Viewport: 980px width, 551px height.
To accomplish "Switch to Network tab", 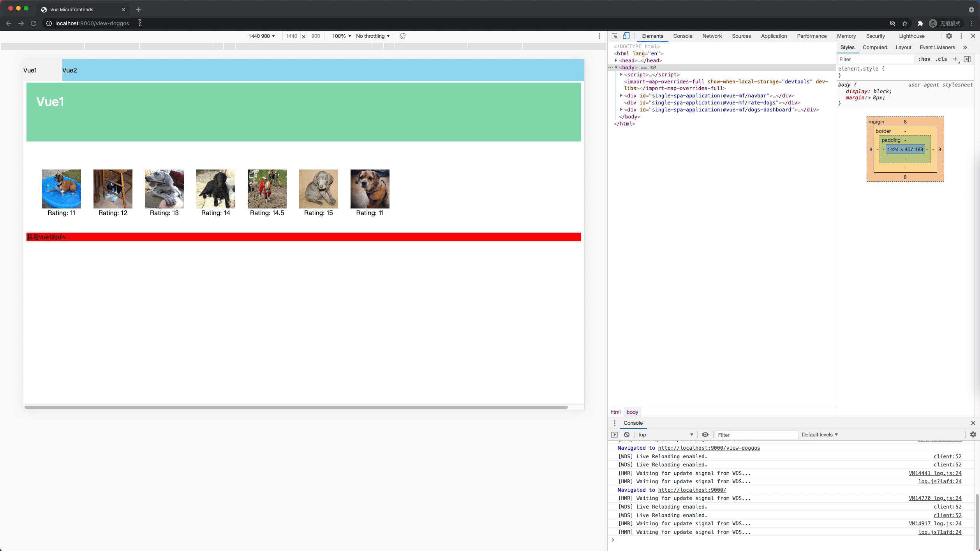I will pyautogui.click(x=712, y=36).
